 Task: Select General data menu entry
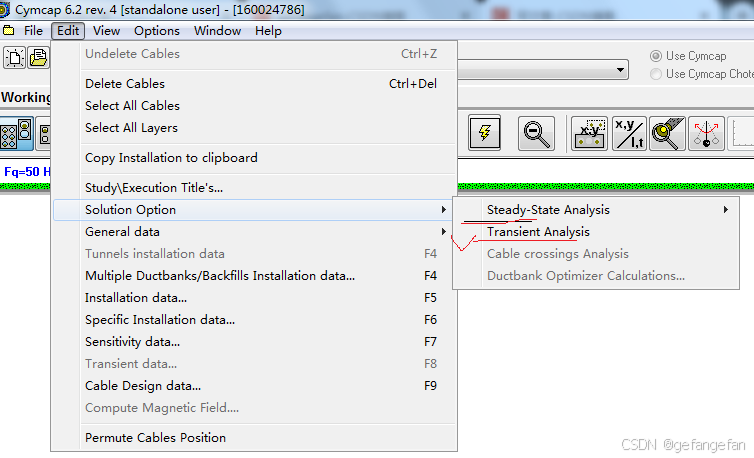[255, 232]
